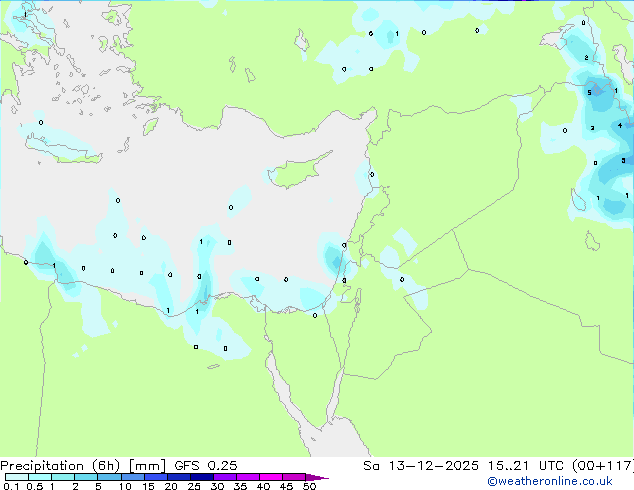Click the '15..21 UTC' time text
The height and width of the screenshot is (490, 634).
[x=528, y=466]
